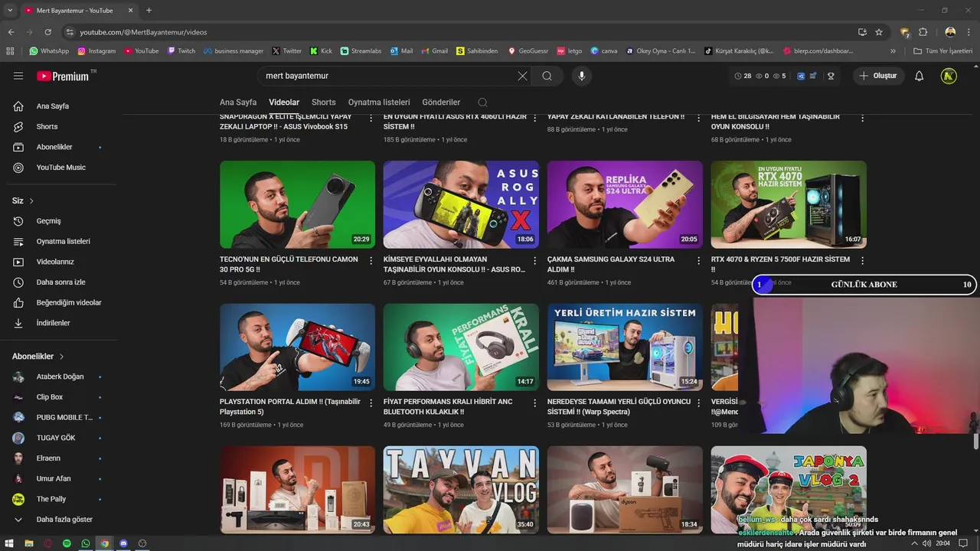
Task: Open the GeoGuessr bookmark
Action: 528,51
